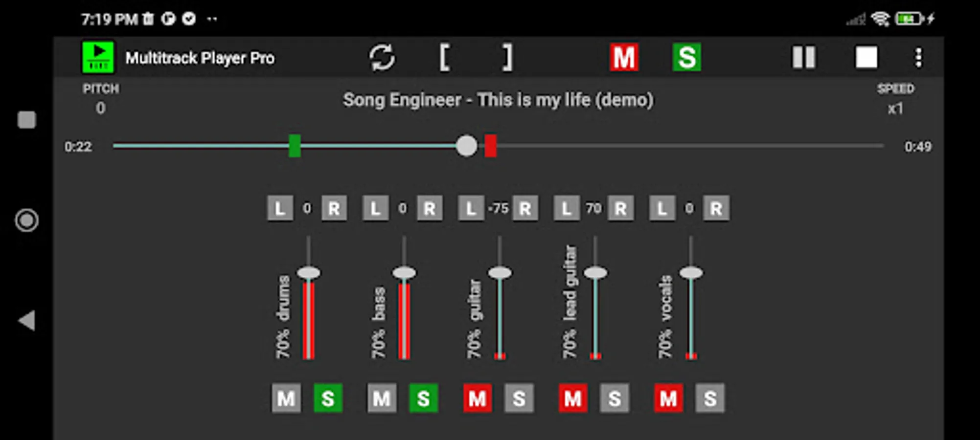The width and height of the screenshot is (980, 440).
Task: Pause playback with the pause button
Action: tap(804, 57)
